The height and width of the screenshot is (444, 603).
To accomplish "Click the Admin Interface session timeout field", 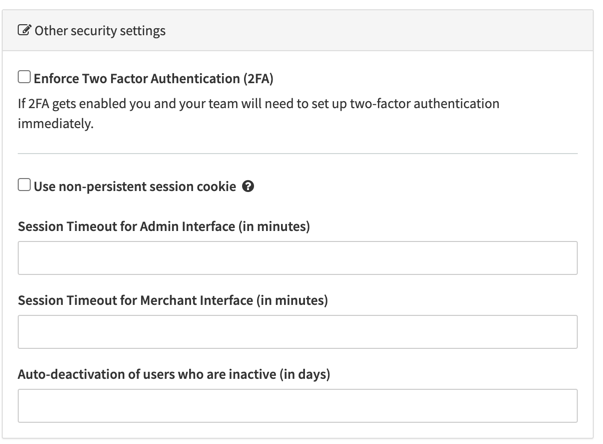I will tap(297, 258).
